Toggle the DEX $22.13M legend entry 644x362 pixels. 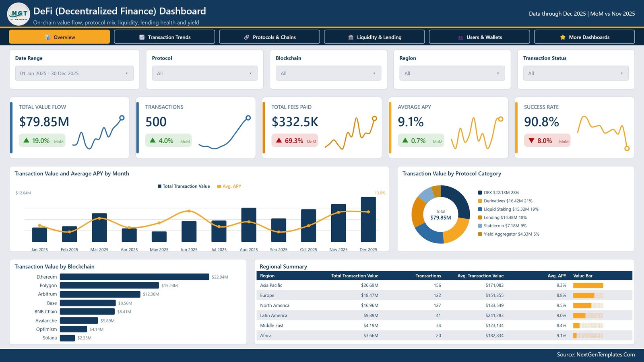[498, 193]
